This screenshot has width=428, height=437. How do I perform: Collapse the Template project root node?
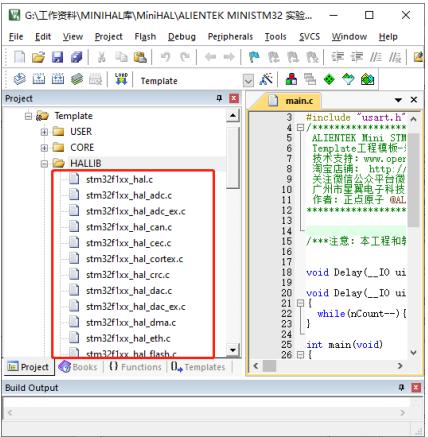point(28,116)
